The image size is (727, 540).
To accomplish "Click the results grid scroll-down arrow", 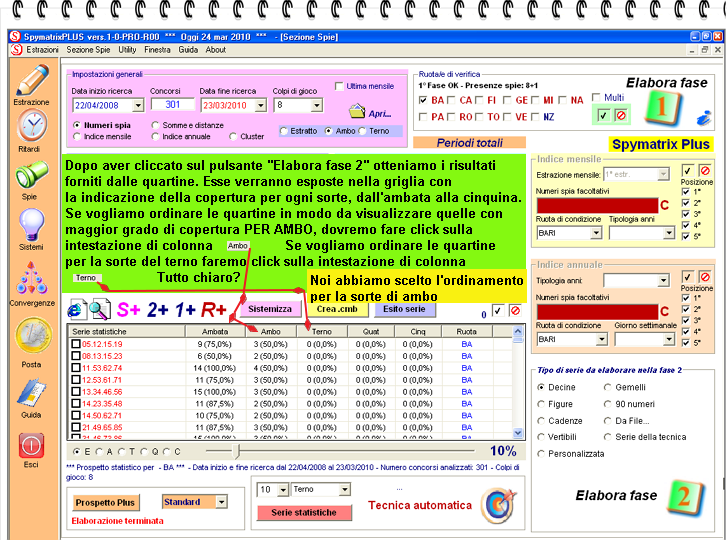I will click(x=518, y=433).
